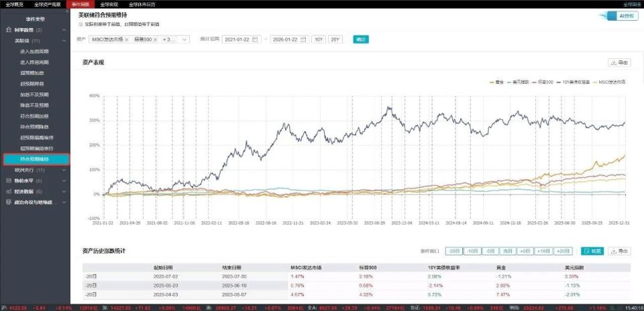Click the +3 more assets tag
The width and height of the screenshot is (644, 311).
[169, 40]
